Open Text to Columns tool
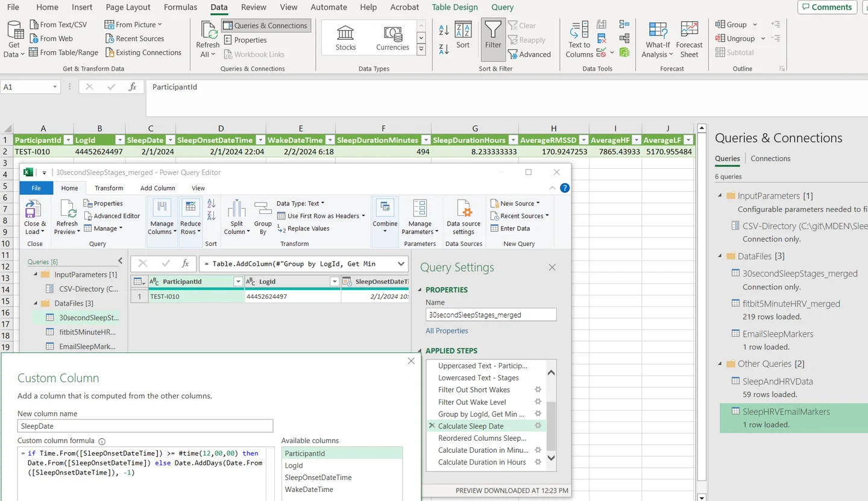 [x=579, y=40]
